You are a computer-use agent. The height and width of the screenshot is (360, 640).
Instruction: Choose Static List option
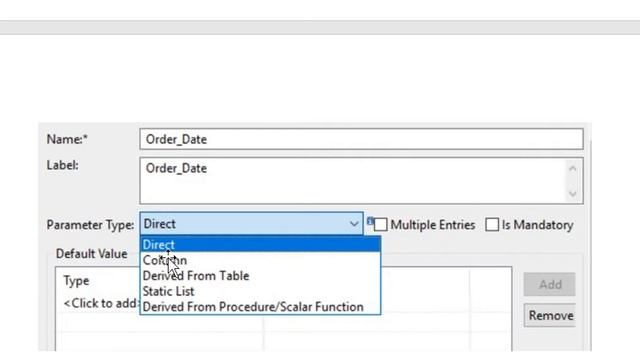coord(260,291)
